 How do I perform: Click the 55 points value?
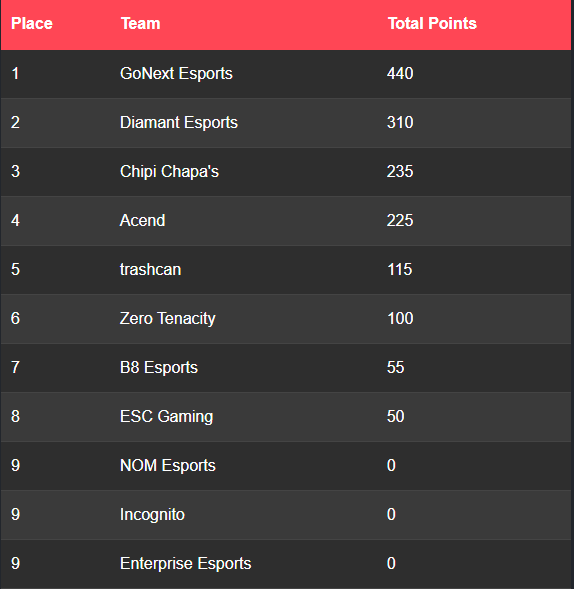click(396, 368)
